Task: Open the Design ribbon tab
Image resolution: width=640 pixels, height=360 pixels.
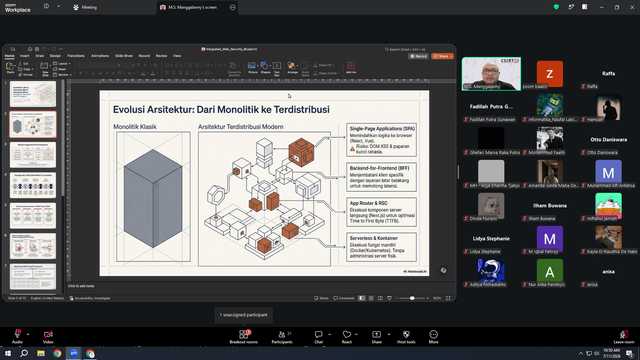Action: coord(55,56)
